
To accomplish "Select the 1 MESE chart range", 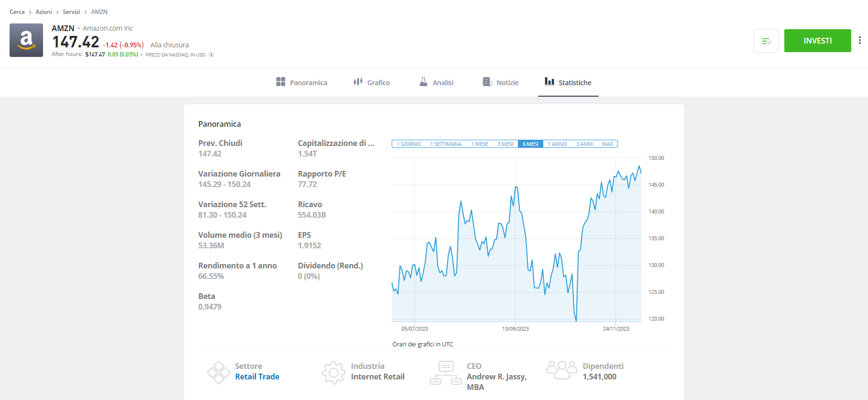I will (x=480, y=144).
